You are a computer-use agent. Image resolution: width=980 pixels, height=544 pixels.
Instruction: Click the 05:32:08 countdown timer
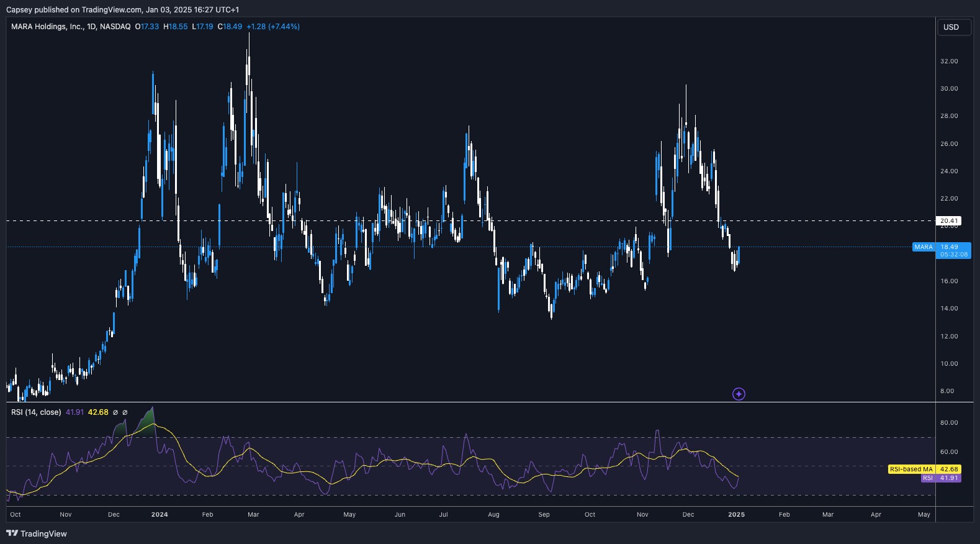coord(954,255)
